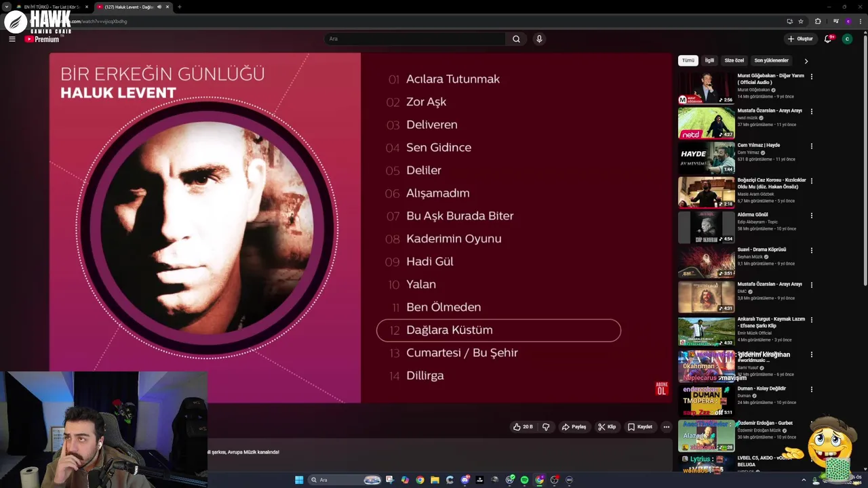Click track title Bu Aşk Burada Biter
The width and height of the screenshot is (868, 488).
click(460, 216)
